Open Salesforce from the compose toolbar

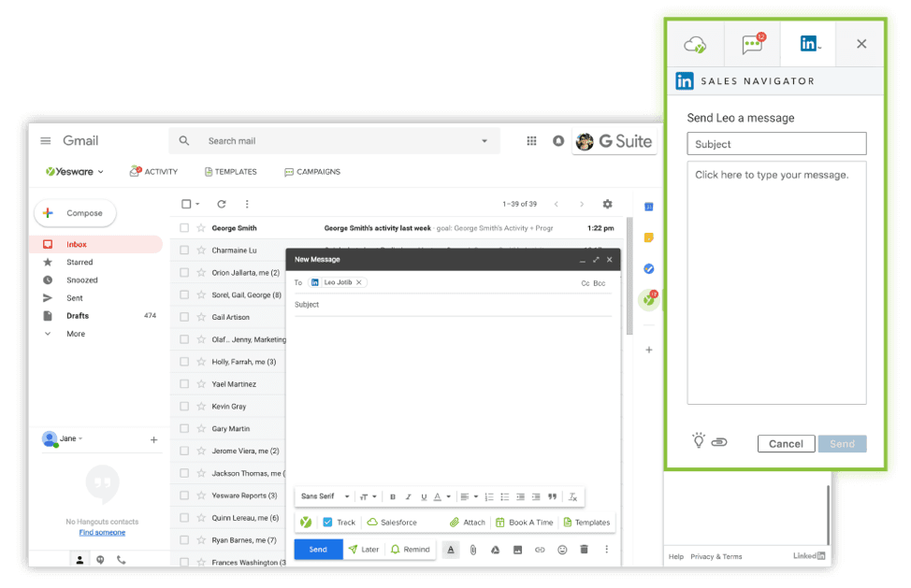(x=392, y=523)
